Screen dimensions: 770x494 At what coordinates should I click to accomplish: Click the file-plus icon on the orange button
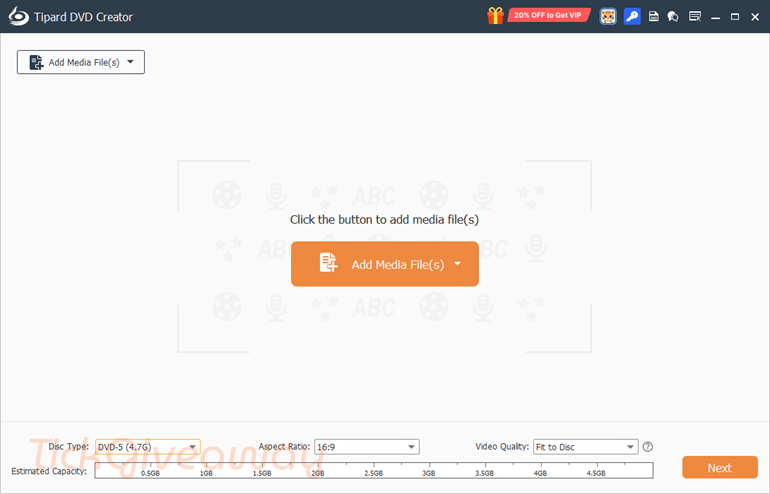tap(329, 263)
